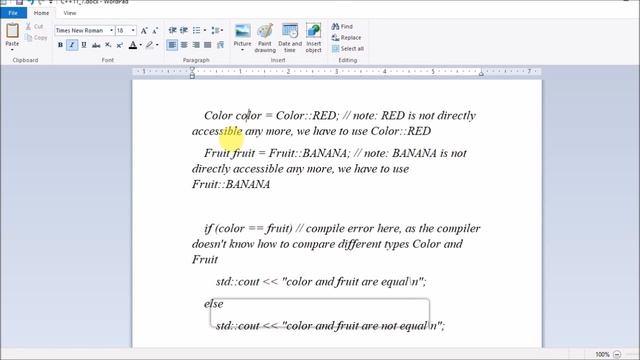Switch to the View ribbon tab

(70, 13)
